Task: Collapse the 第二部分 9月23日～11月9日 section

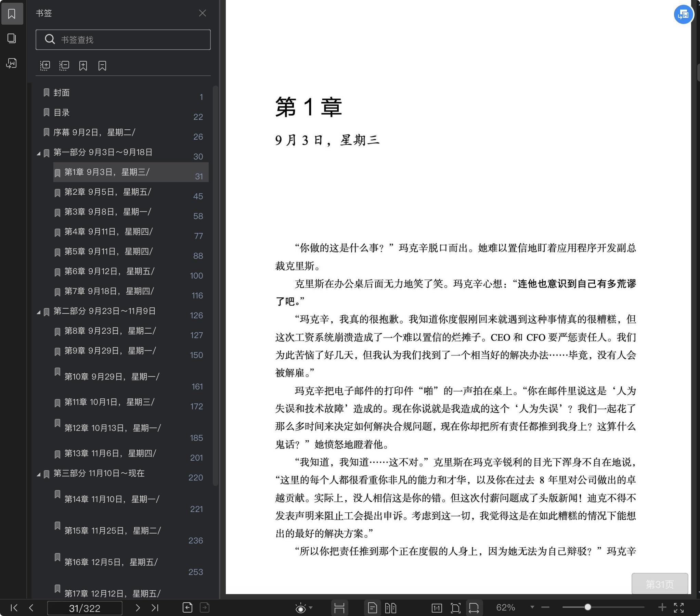Action: click(38, 312)
